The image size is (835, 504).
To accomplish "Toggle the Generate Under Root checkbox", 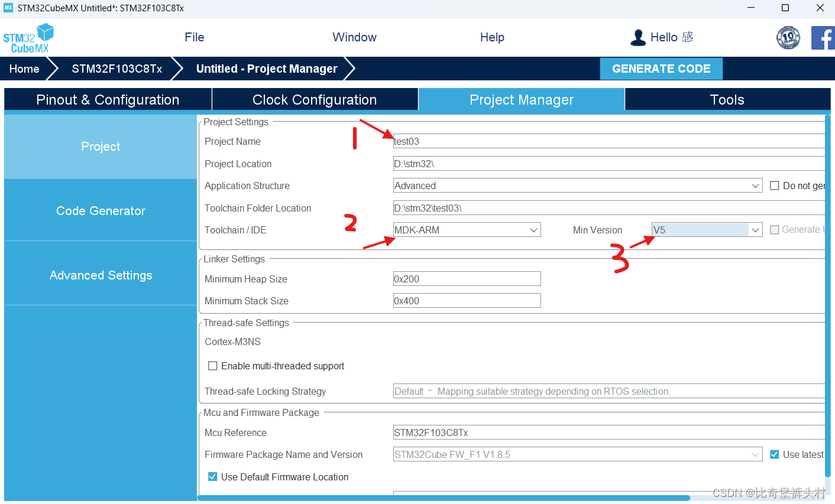I will coord(775,230).
